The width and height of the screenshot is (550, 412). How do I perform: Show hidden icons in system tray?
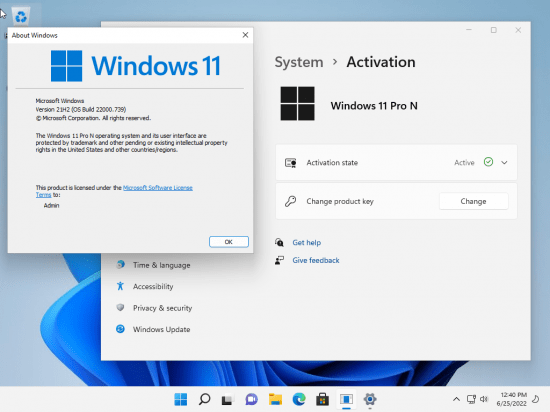(456, 399)
